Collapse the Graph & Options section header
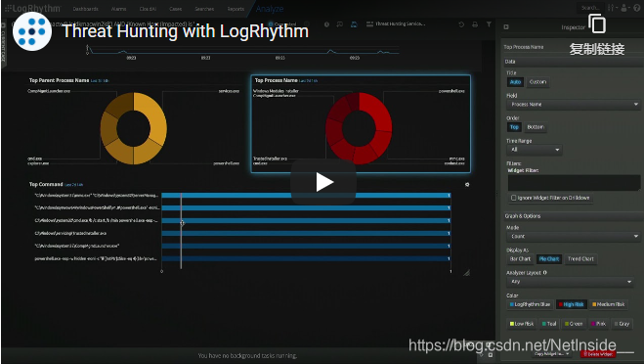 [x=573, y=216]
